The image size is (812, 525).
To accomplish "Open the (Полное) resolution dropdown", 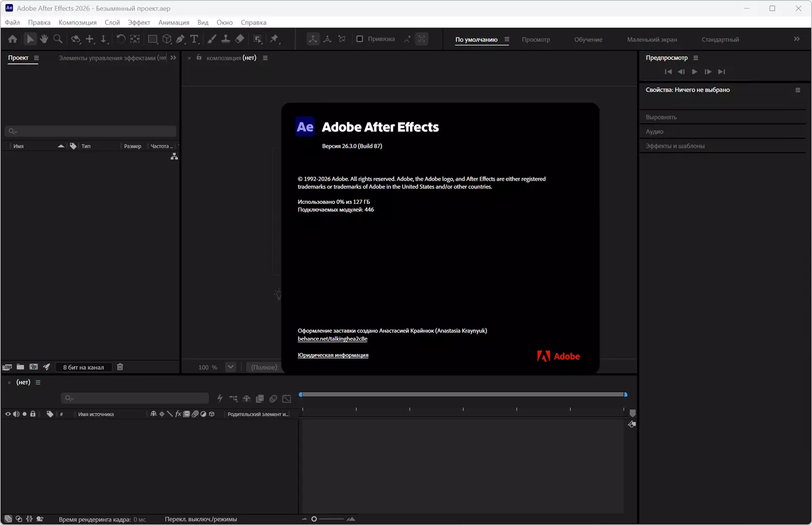I will (264, 367).
